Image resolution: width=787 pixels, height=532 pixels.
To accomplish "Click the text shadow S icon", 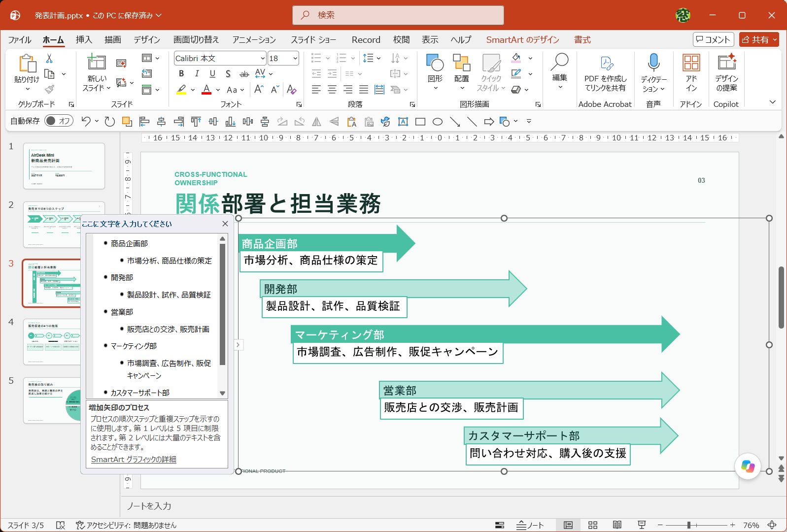I will tap(228, 73).
